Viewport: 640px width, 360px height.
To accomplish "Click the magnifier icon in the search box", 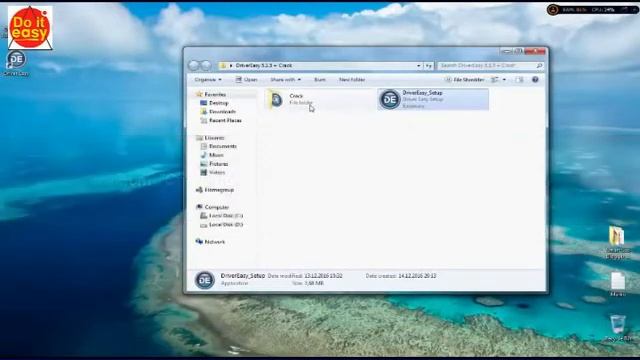I will pyautogui.click(x=539, y=65).
